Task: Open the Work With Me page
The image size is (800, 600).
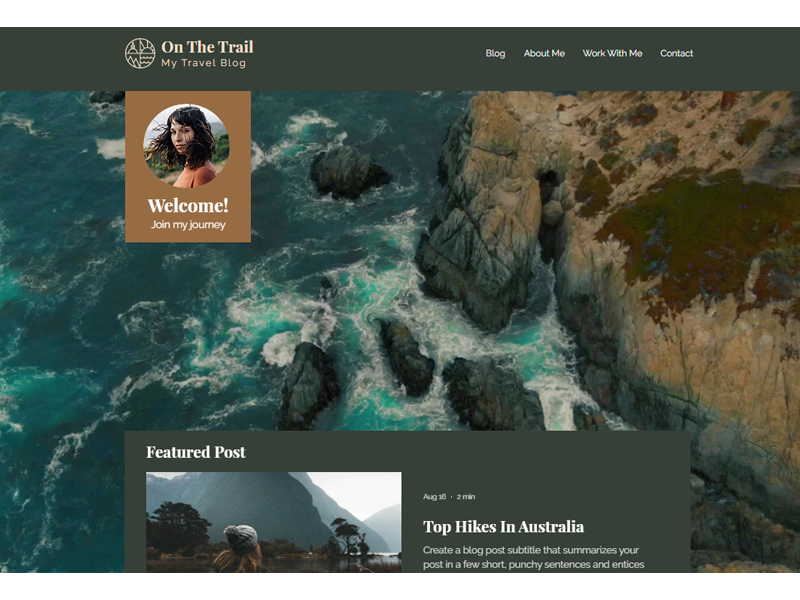Action: click(612, 53)
